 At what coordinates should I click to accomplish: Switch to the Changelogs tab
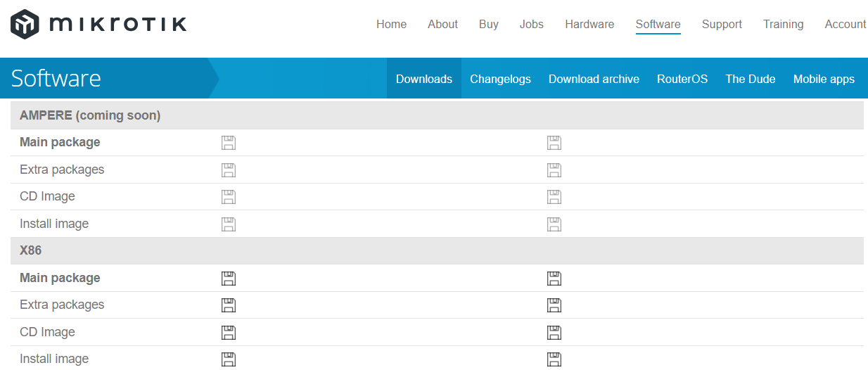500,79
